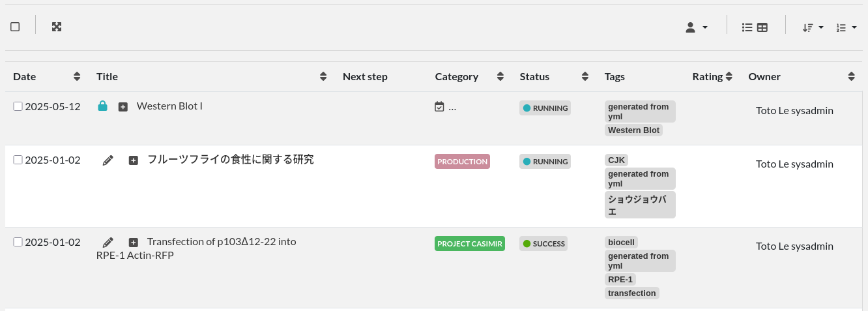The width and height of the screenshot is (868, 311).
Task: Click the lock icon beside Western Blot I
Action: [x=102, y=106]
